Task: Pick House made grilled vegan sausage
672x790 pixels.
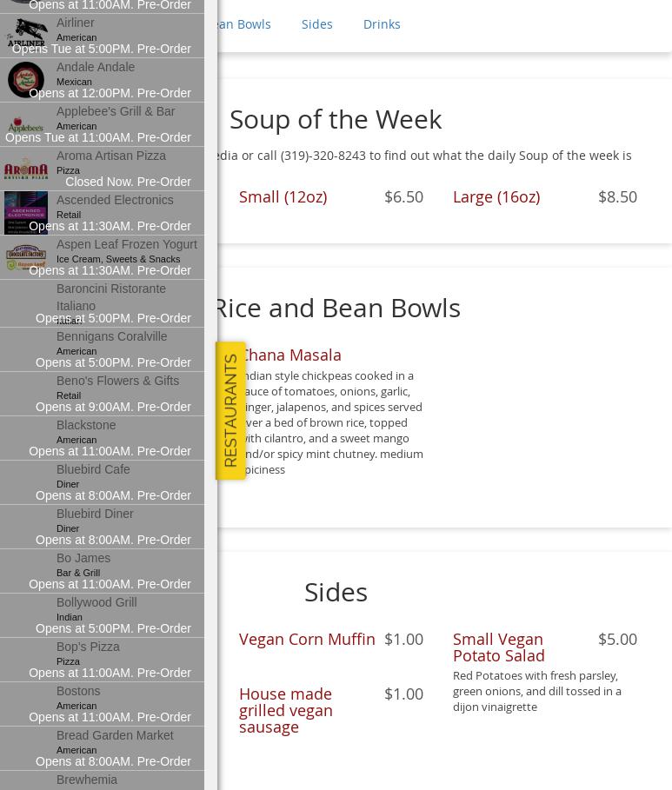Action: [x=286, y=710]
